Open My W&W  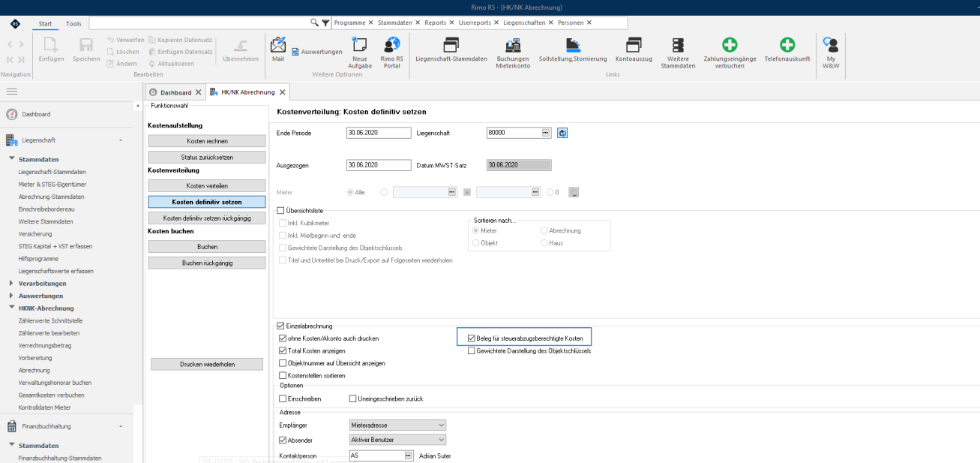[830, 53]
